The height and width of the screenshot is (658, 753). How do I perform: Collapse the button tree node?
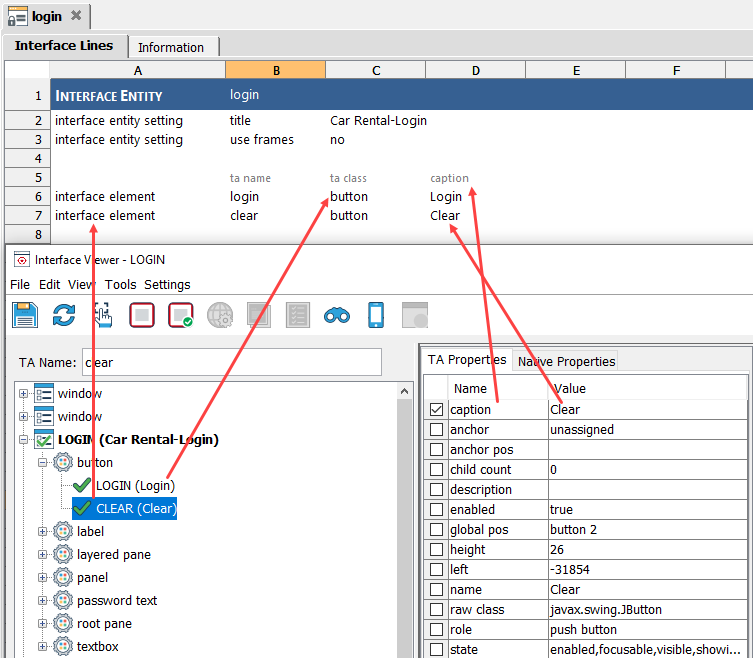(x=42, y=463)
